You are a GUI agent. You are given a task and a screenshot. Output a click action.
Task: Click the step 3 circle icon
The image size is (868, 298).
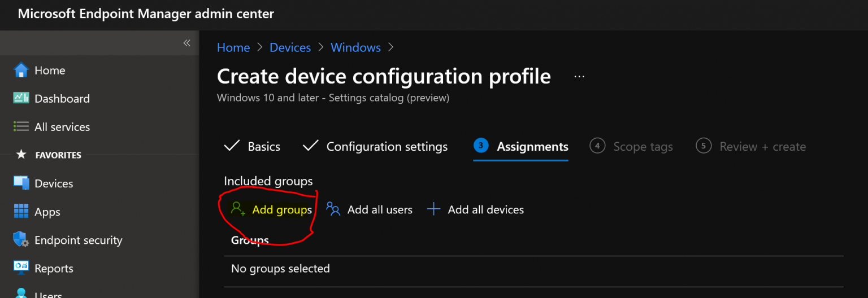pos(480,146)
